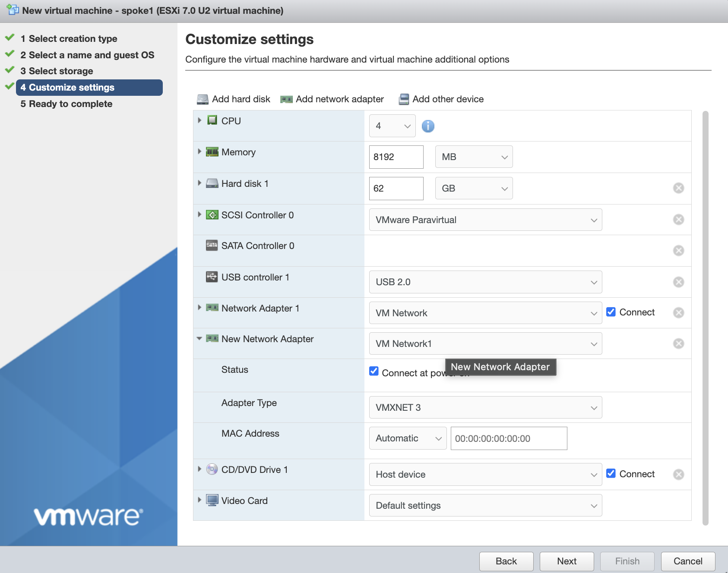Click the virtual machine icon in title bar
Image resolution: width=728 pixels, height=573 pixels.
(x=13, y=9)
